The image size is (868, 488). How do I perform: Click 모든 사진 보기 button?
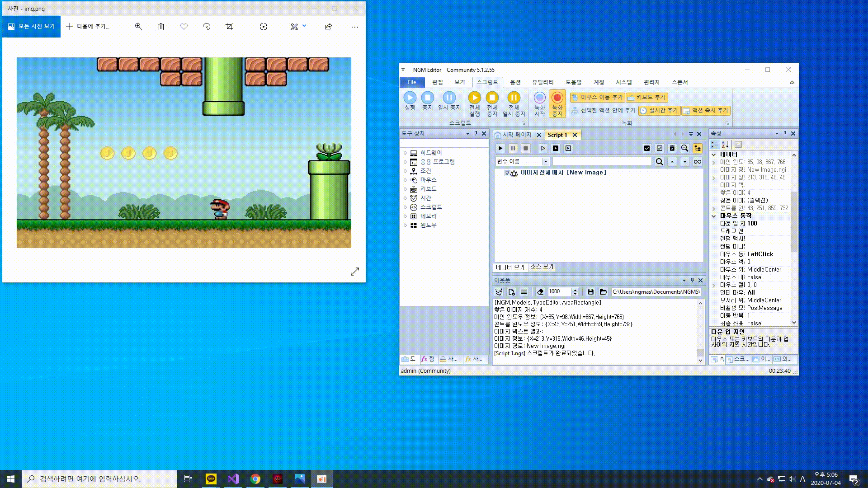point(31,26)
